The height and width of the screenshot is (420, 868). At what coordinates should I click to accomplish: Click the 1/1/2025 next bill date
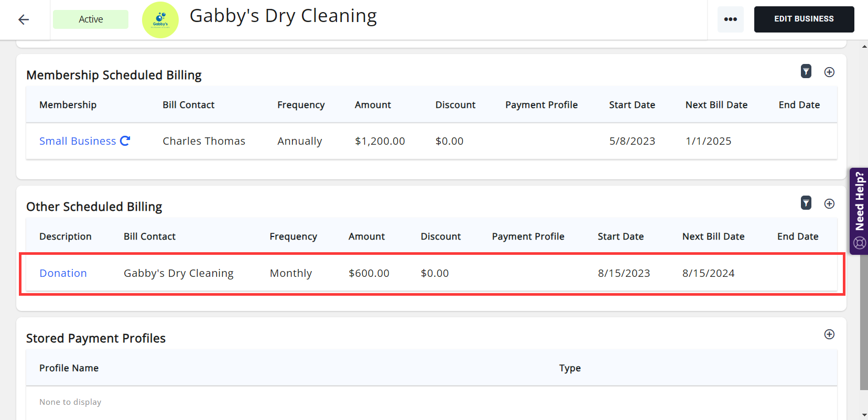[708, 141]
